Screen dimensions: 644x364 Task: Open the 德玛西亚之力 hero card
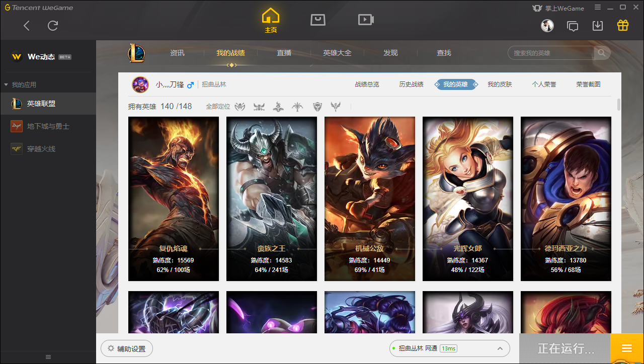point(566,199)
